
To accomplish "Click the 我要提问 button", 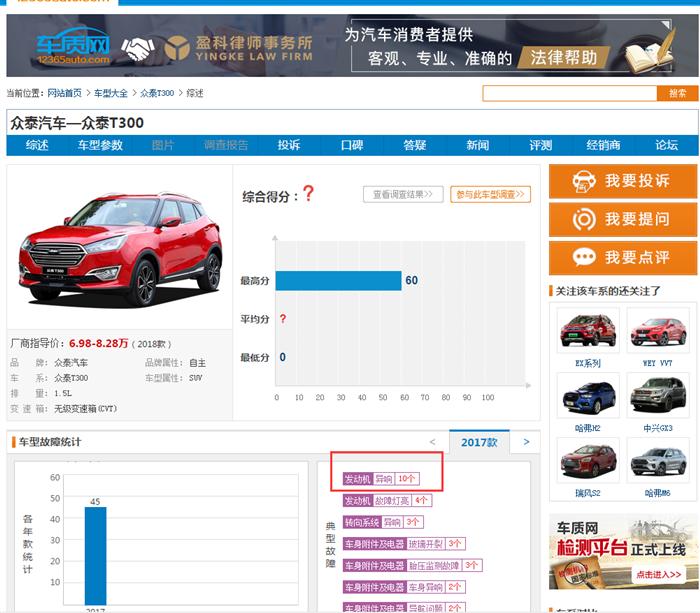I will 623,219.
